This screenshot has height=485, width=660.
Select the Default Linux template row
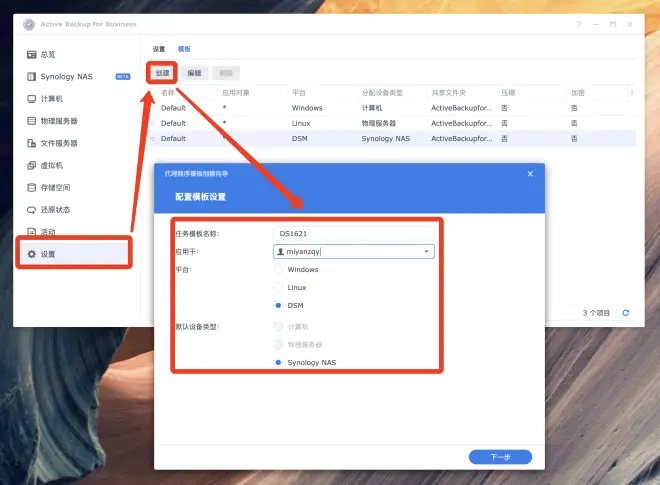click(391, 123)
